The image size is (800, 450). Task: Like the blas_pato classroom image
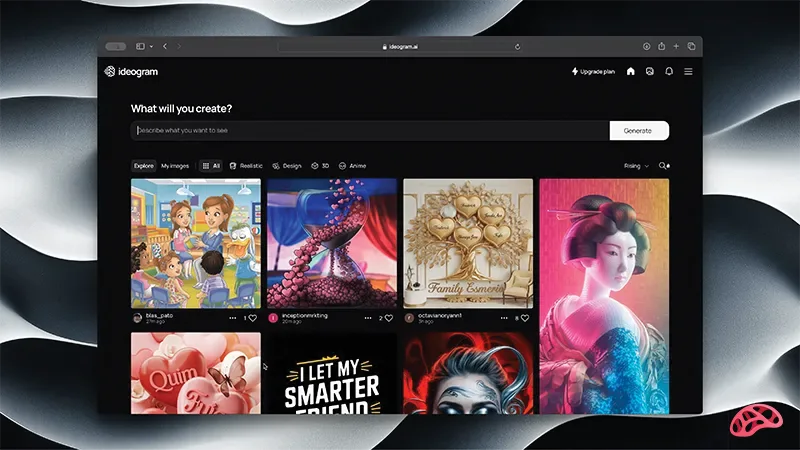[252, 317]
